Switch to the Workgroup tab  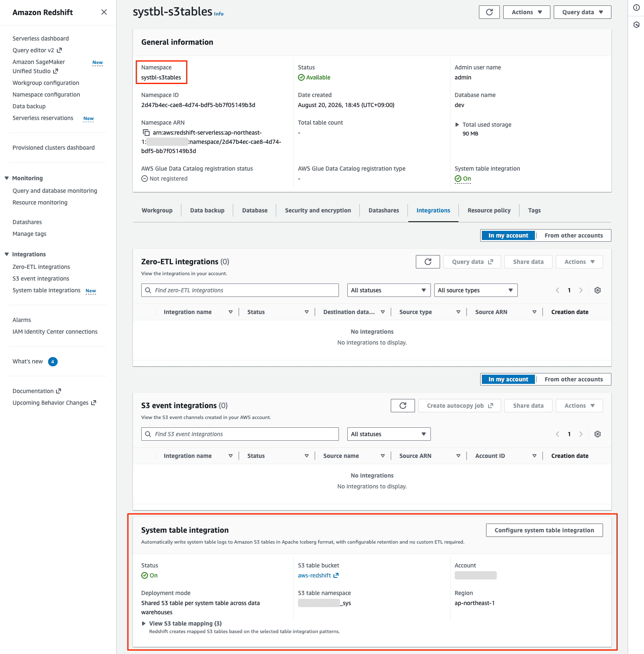coord(157,210)
